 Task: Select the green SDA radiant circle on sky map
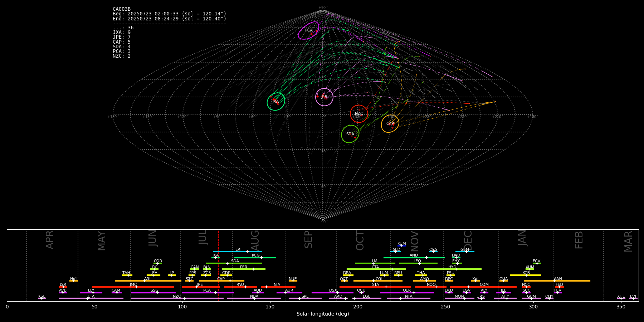[x=350, y=134]
